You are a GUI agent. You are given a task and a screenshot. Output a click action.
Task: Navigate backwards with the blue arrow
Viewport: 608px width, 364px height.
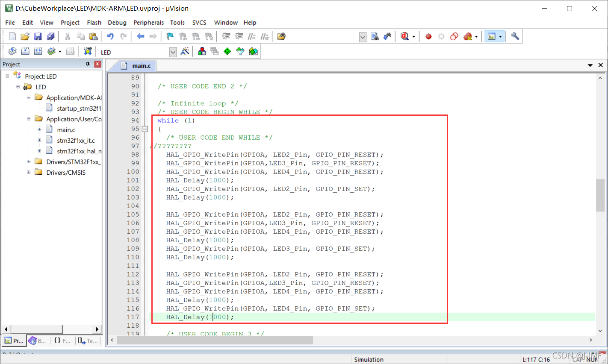(140, 36)
